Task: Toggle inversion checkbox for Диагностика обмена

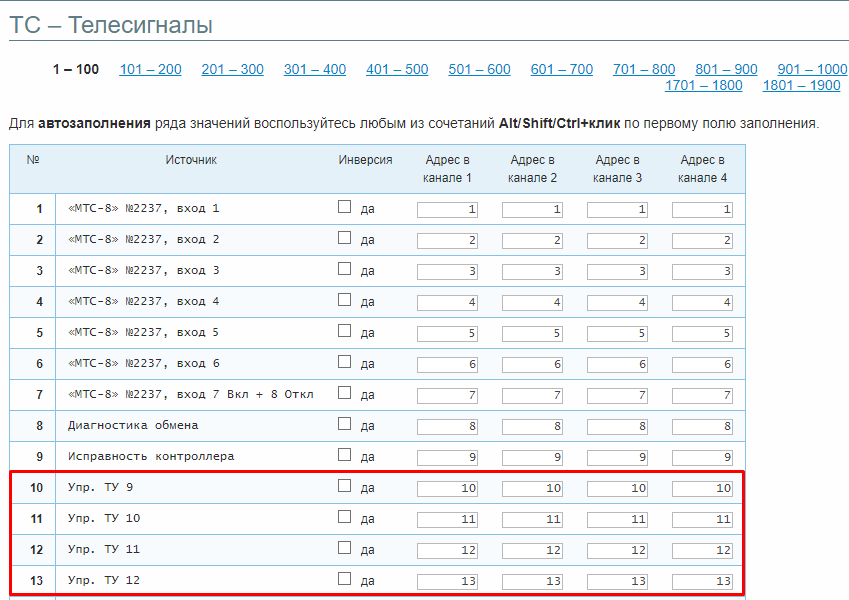Action: (x=345, y=424)
